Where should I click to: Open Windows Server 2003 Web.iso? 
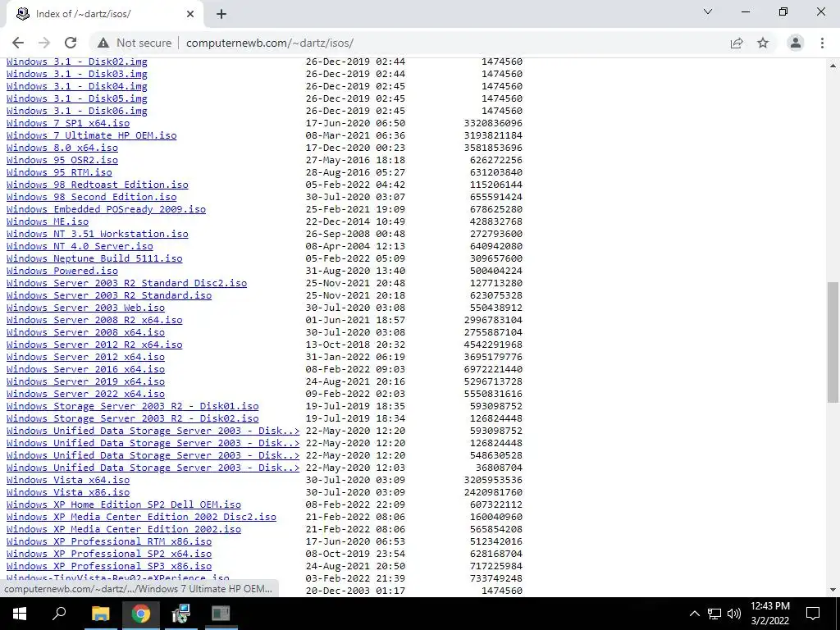point(85,308)
